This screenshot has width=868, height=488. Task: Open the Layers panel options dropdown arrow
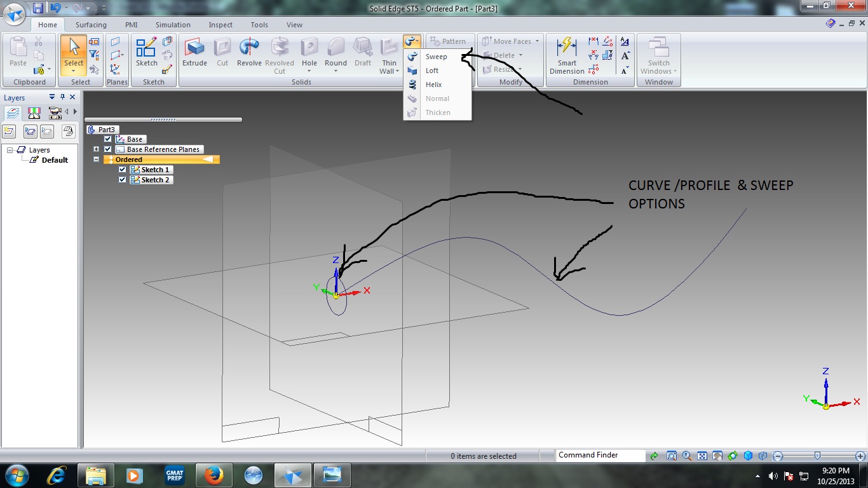(x=52, y=97)
